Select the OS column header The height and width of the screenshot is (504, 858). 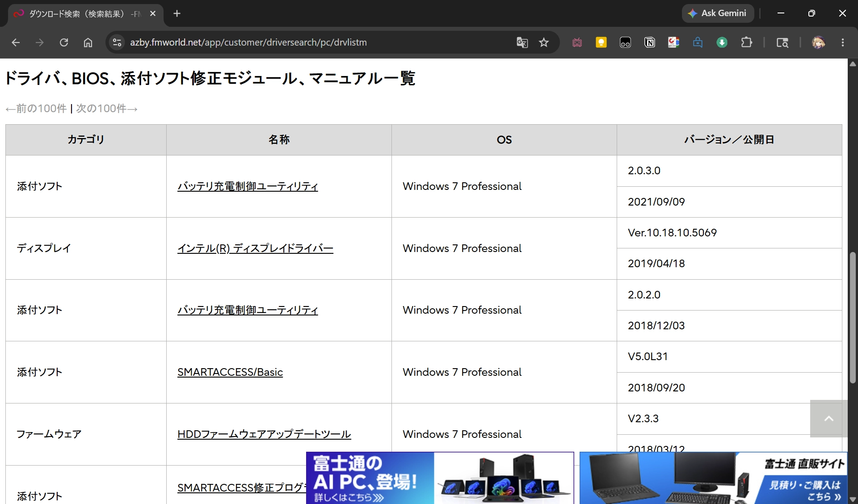pyautogui.click(x=504, y=140)
